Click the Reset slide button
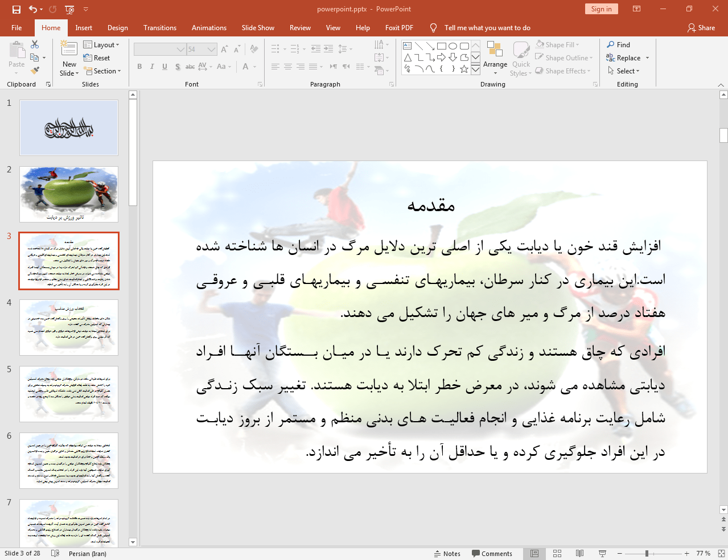The width and height of the screenshot is (728, 560). (x=97, y=58)
